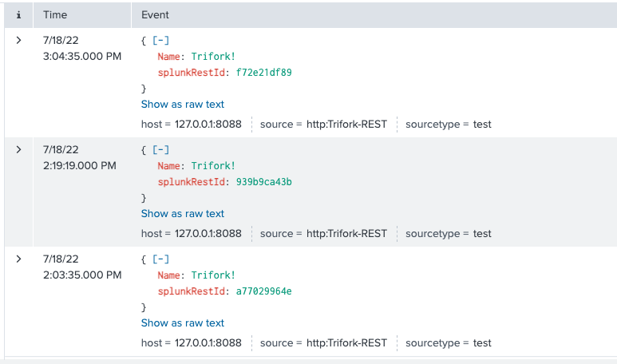The width and height of the screenshot is (617, 364).
Task: Expand the 2:03:35.000 PM event row
Action: (x=18, y=259)
